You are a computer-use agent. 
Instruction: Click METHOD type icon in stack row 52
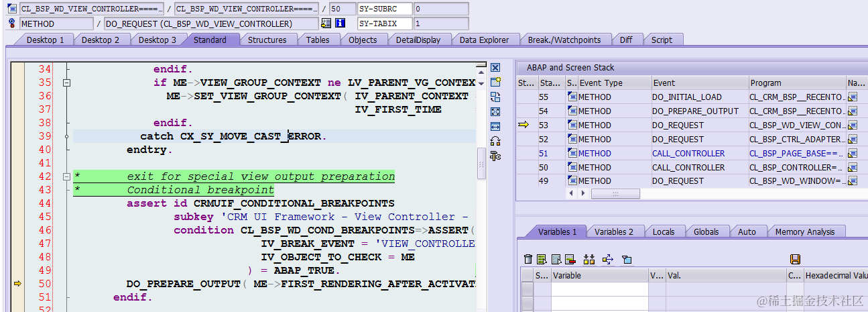(572, 140)
